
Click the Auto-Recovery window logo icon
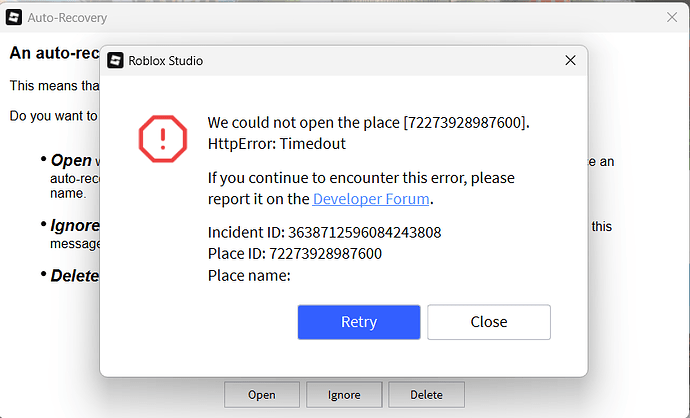coord(14,17)
